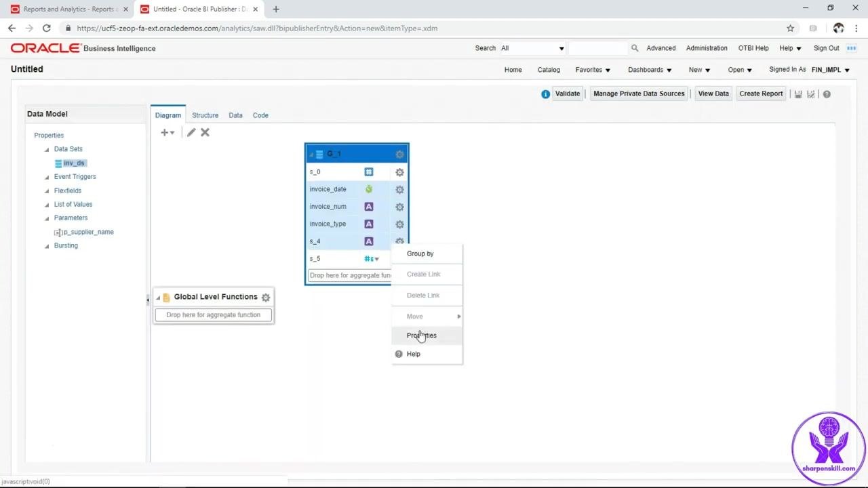Open the new data set plus menu

[167, 133]
